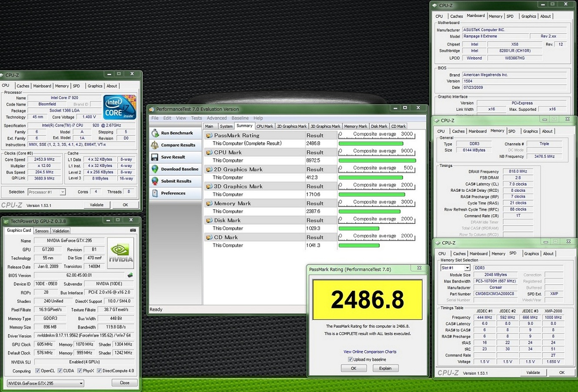Image resolution: width=578 pixels, height=392 pixels.
Task: Open the Validation tab in GPU-Z
Action: [x=61, y=231]
